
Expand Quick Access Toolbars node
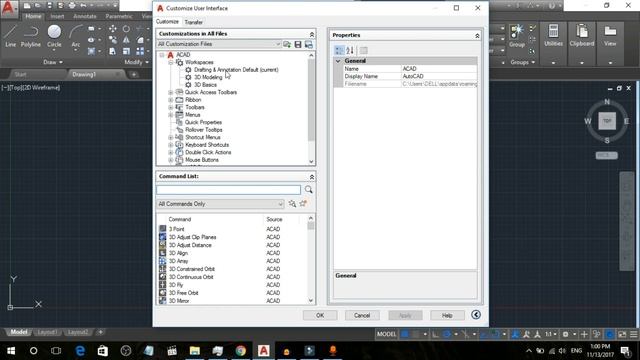tap(171, 92)
